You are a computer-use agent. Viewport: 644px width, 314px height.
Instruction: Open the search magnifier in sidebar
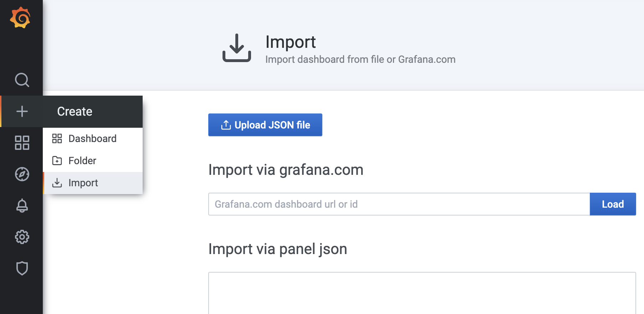tap(22, 80)
